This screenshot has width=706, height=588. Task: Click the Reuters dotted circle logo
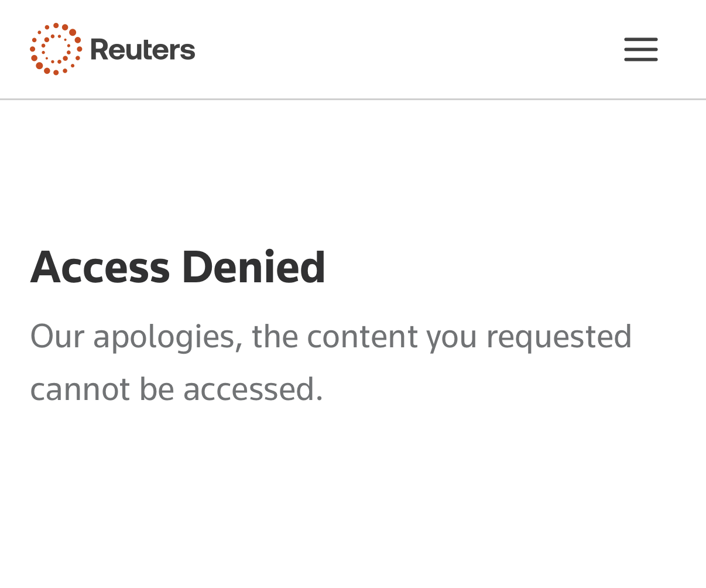(56, 49)
